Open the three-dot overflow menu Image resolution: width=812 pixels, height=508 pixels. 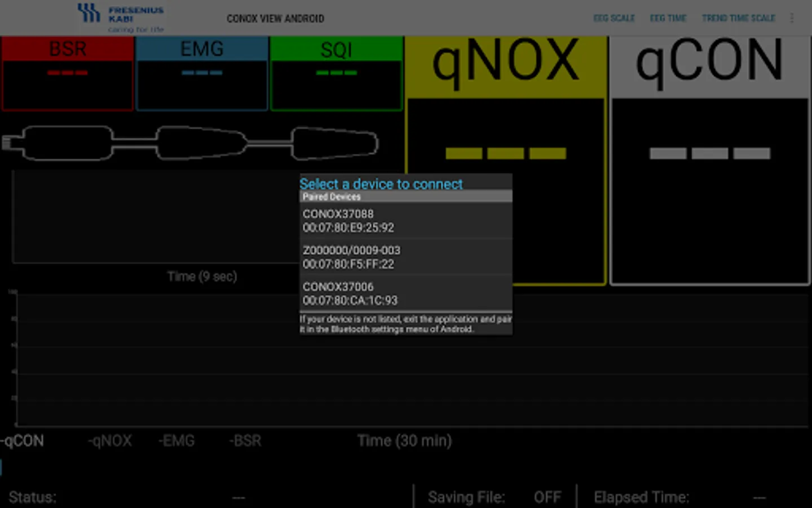point(792,18)
